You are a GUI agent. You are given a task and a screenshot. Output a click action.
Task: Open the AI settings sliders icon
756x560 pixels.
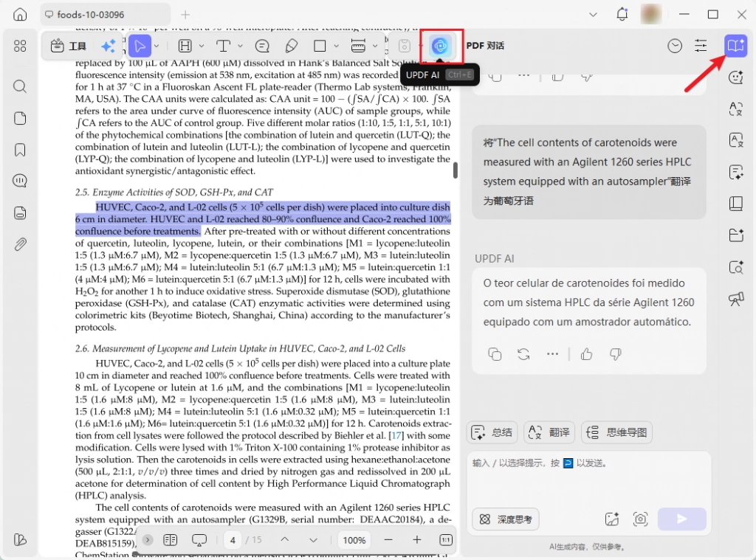[x=701, y=46]
